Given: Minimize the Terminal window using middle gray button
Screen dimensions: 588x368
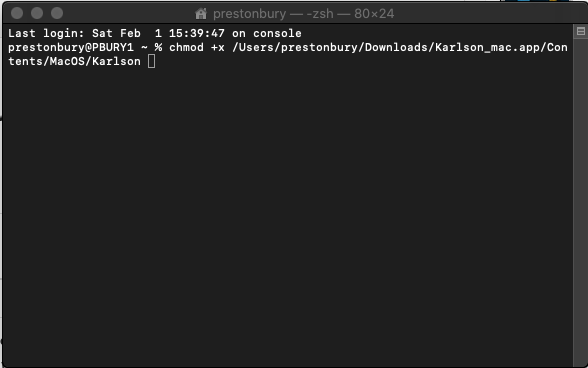Looking at the screenshot, I should point(37,14).
